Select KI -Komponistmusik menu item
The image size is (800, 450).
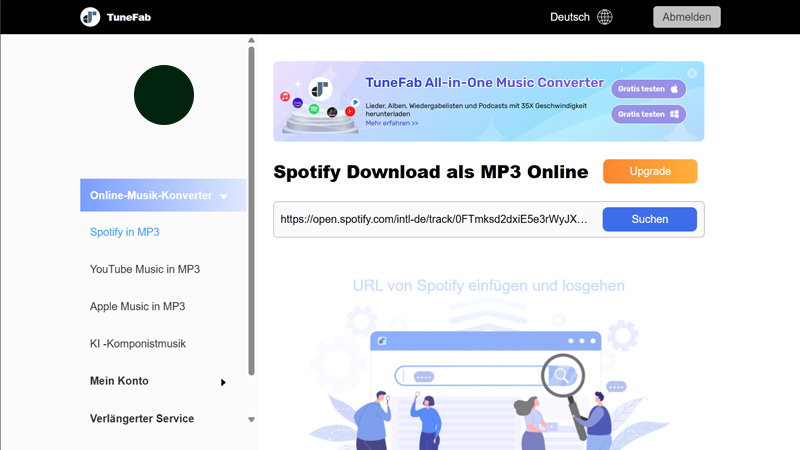138,344
